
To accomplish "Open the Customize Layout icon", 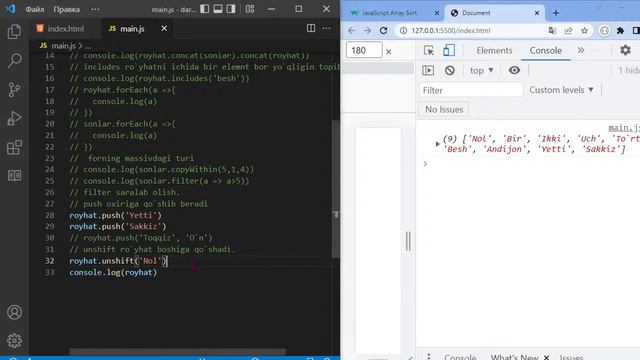I will (x=250, y=9).
